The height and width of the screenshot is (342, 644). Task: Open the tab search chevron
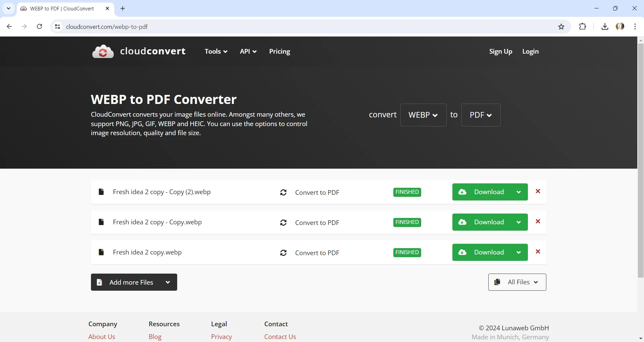point(9,8)
